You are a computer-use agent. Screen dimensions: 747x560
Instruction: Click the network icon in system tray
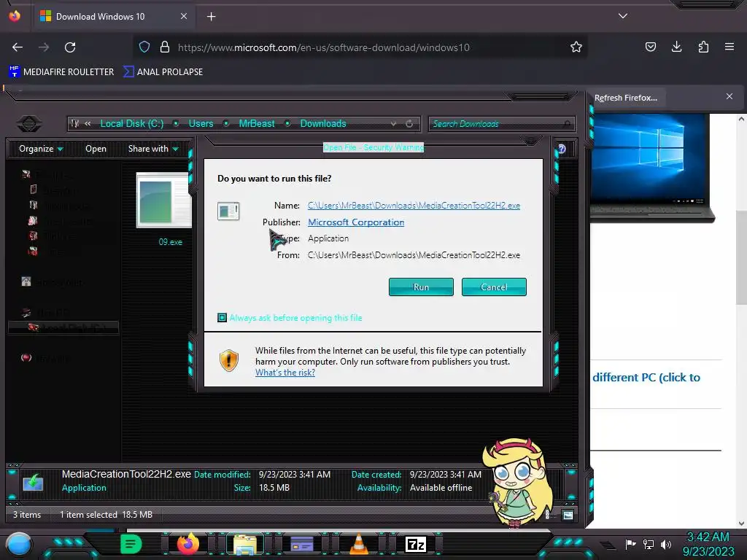click(649, 544)
